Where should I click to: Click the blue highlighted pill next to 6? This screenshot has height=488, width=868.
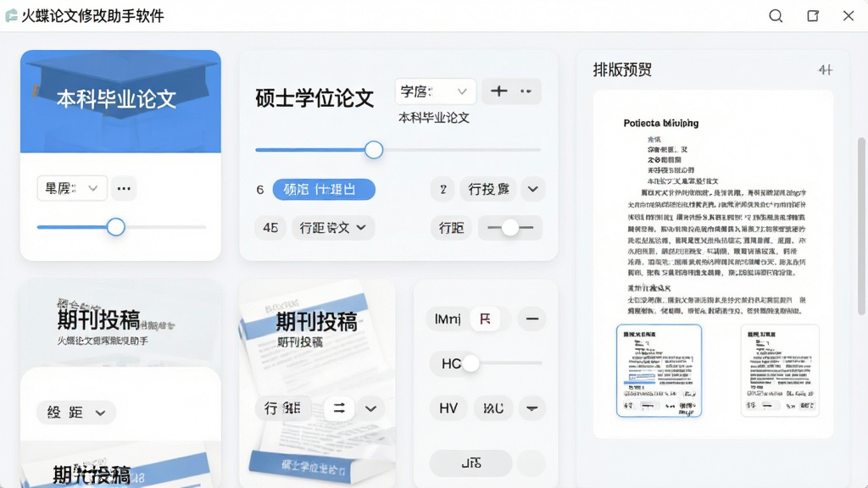pos(324,189)
